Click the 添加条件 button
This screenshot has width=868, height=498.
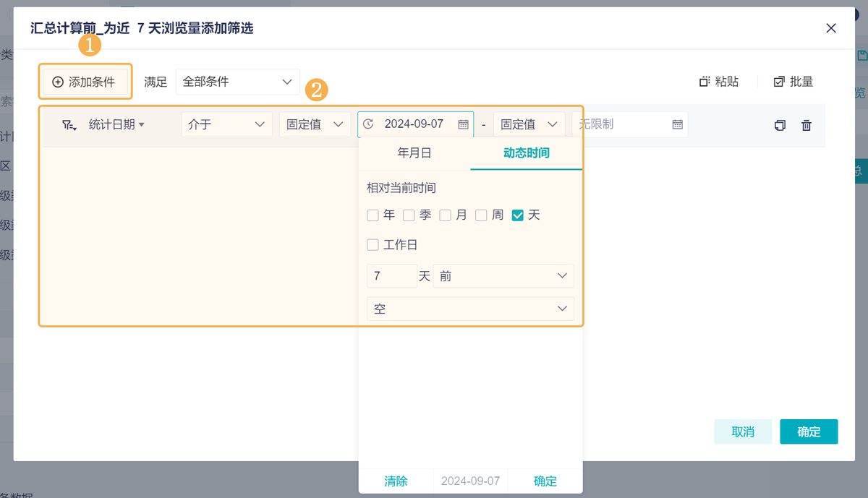85,82
